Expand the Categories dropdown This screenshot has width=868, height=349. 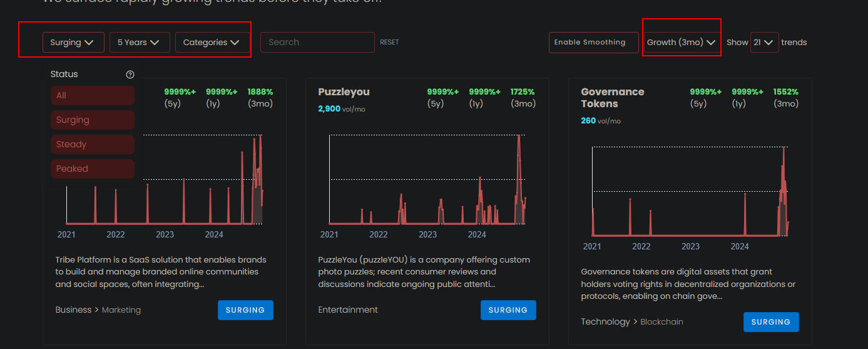coord(211,43)
